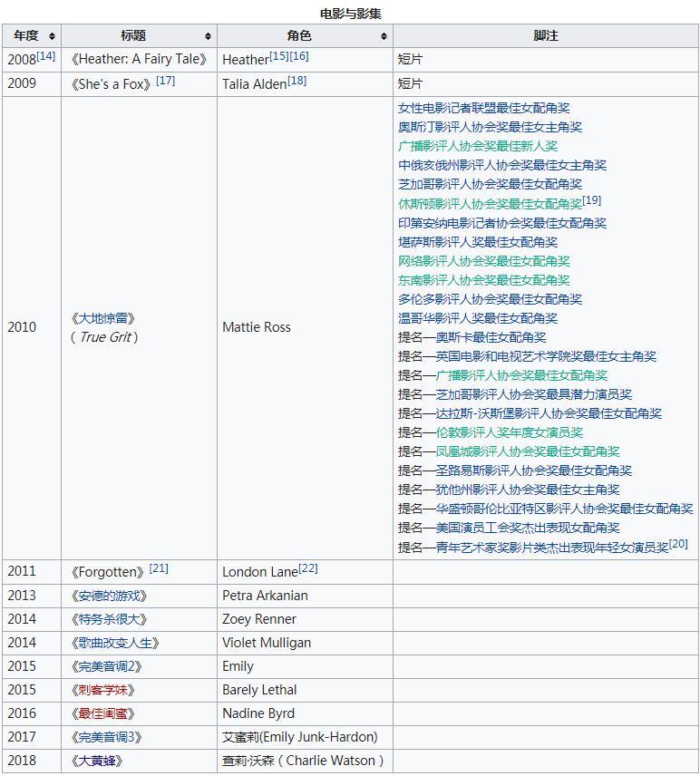
Task: Click the 脚注 column header
Action: click(546, 36)
